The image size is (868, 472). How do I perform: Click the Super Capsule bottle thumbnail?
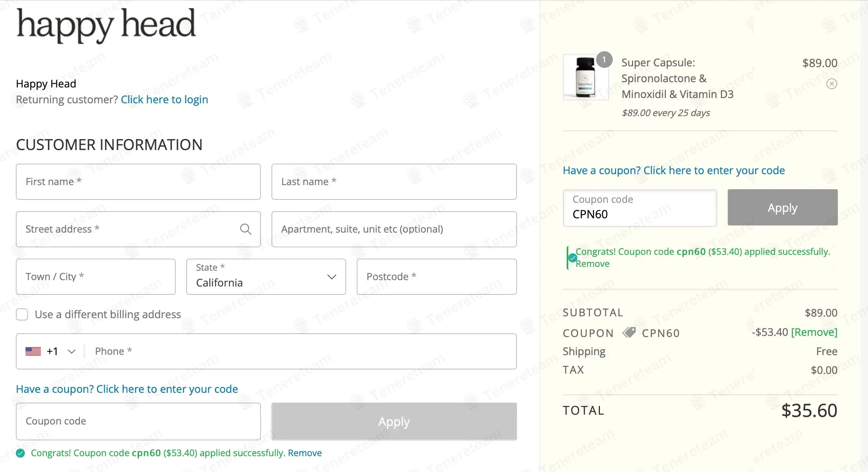pyautogui.click(x=585, y=77)
